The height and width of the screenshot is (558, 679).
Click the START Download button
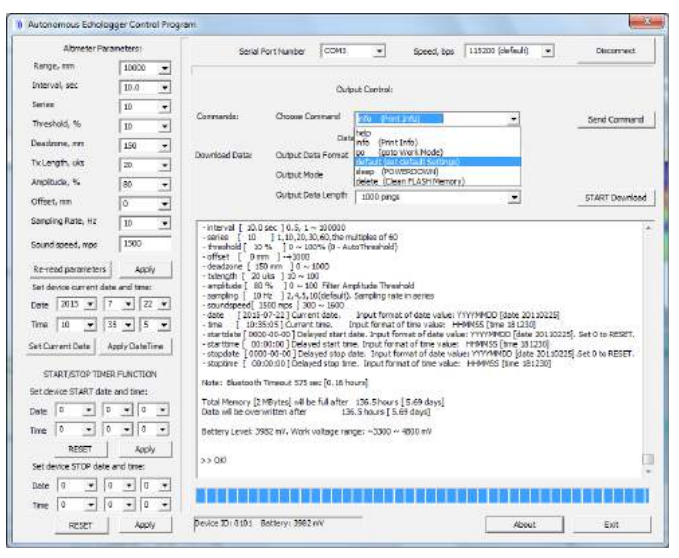[618, 198]
